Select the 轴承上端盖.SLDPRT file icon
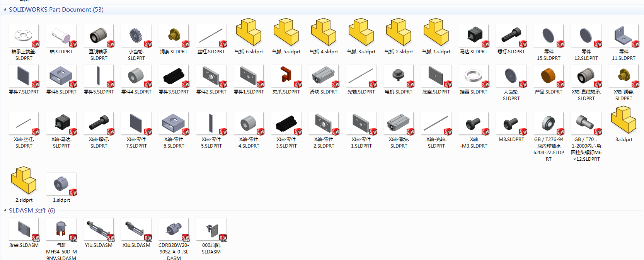 24,36
